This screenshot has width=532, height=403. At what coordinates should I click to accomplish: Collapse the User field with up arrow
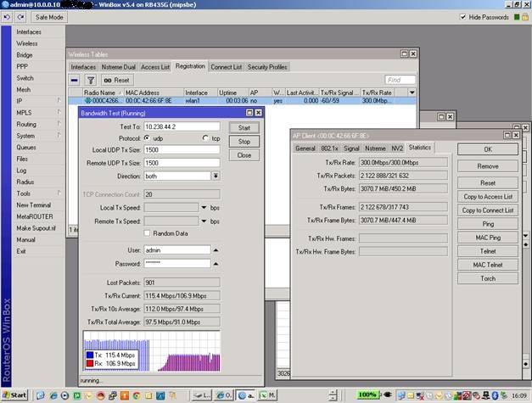click(216, 249)
